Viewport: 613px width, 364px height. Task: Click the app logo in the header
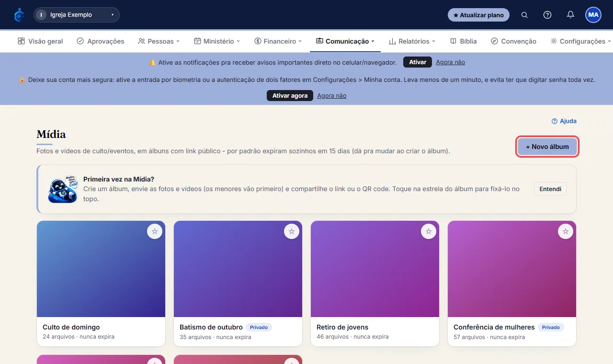(19, 15)
